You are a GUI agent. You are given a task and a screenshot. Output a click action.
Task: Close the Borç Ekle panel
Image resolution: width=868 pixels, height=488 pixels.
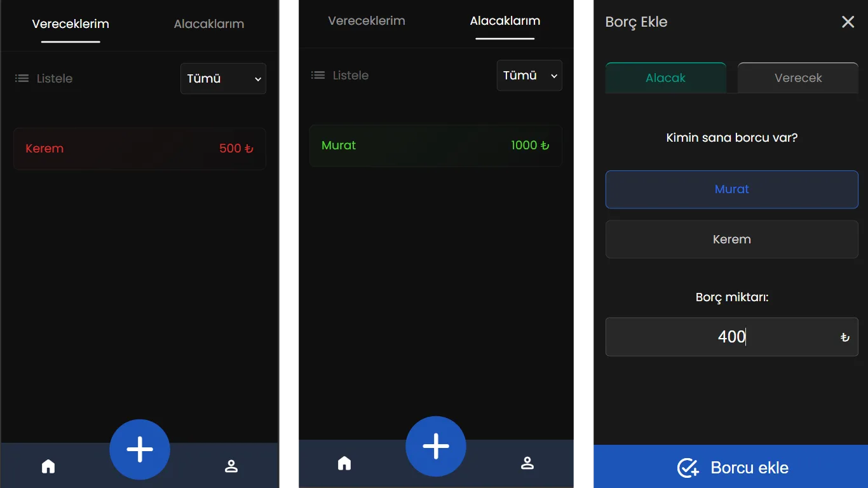pos(848,22)
